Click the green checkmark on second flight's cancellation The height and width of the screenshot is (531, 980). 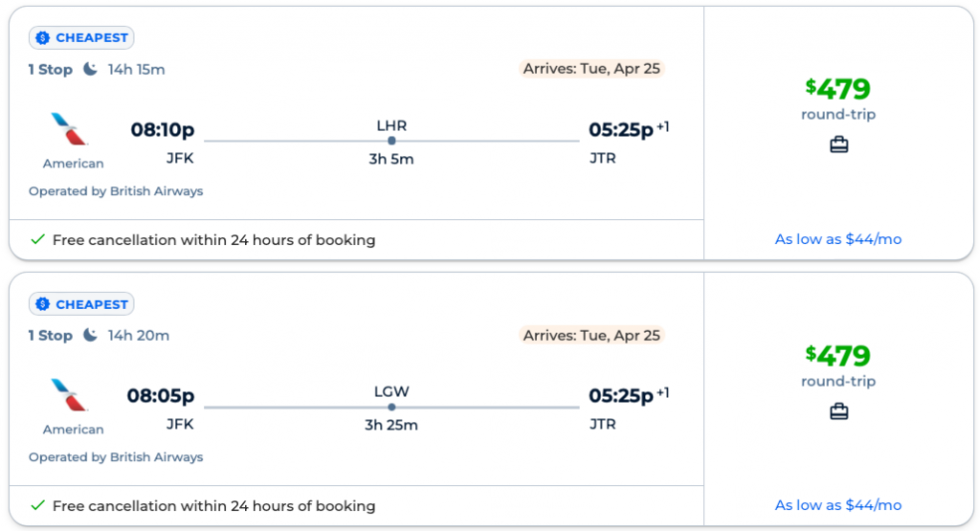(x=38, y=506)
